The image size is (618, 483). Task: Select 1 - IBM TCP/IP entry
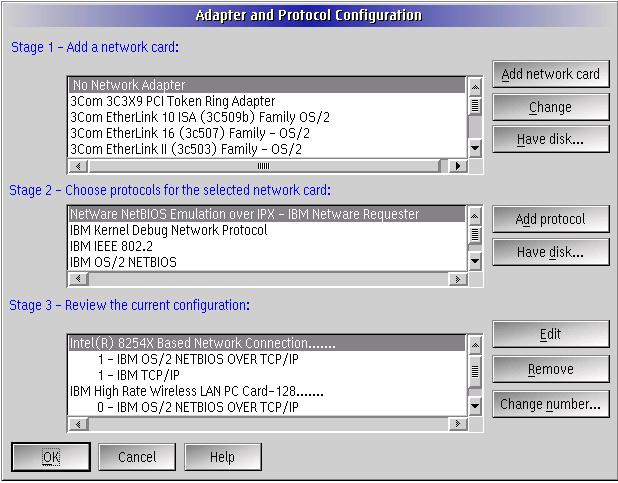pyautogui.click(x=267, y=375)
